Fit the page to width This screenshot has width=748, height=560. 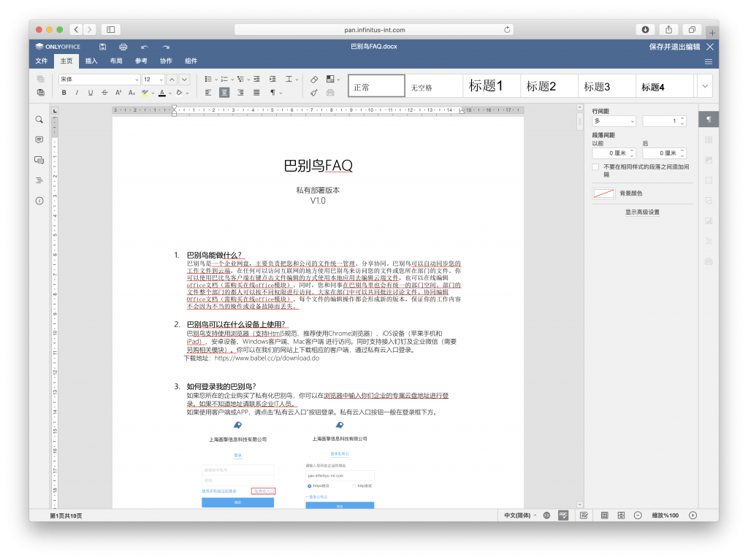point(621,515)
